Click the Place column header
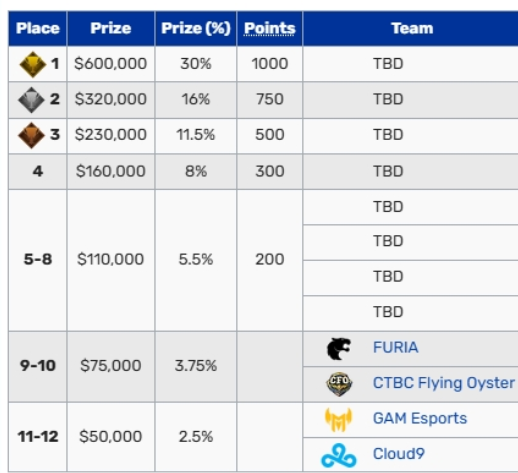The width and height of the screenshot is (518, 473). click(38, 28)
